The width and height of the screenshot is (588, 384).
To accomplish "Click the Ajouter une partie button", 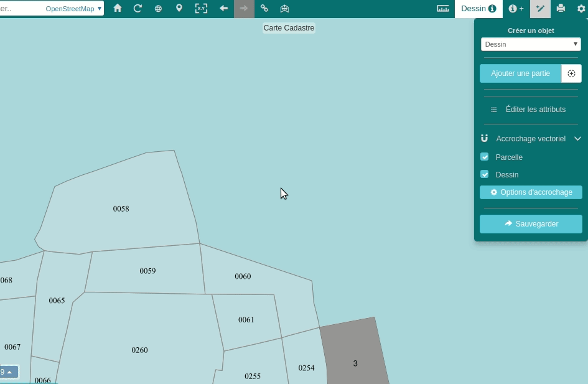I will point(521,73).
